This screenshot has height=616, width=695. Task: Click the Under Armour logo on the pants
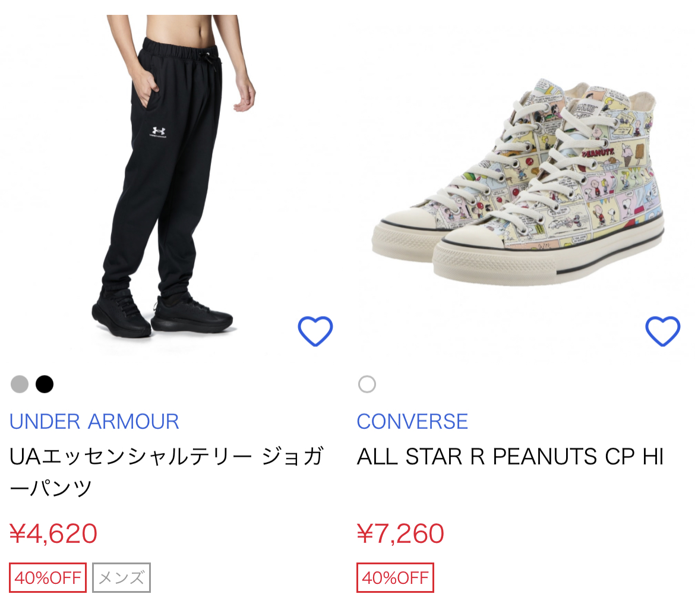point(158,132)
